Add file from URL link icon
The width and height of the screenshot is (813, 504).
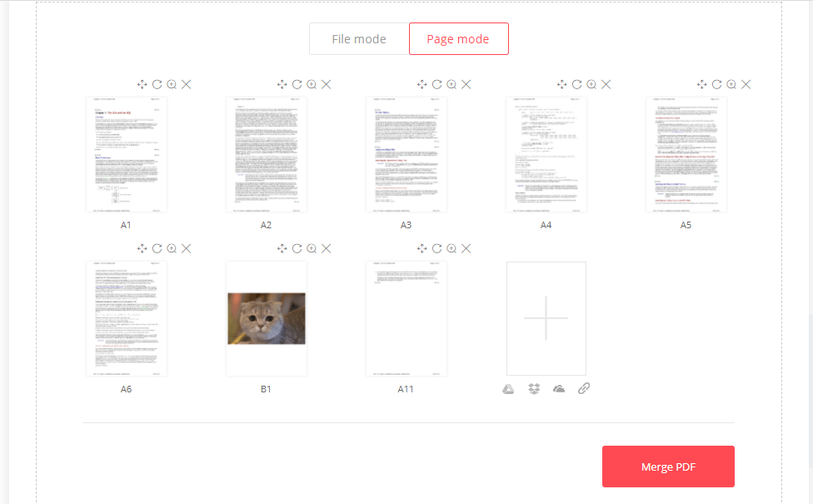pos(584,388)
